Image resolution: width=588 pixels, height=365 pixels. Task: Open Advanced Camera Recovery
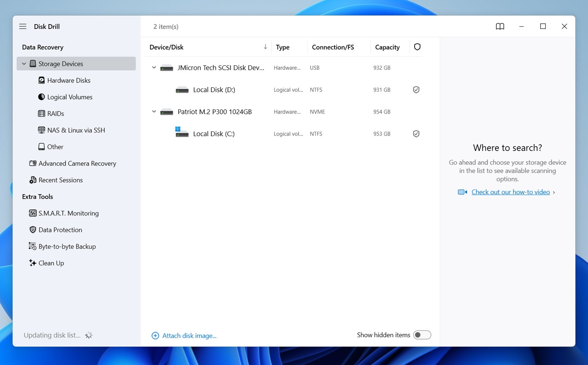point(77,163)
